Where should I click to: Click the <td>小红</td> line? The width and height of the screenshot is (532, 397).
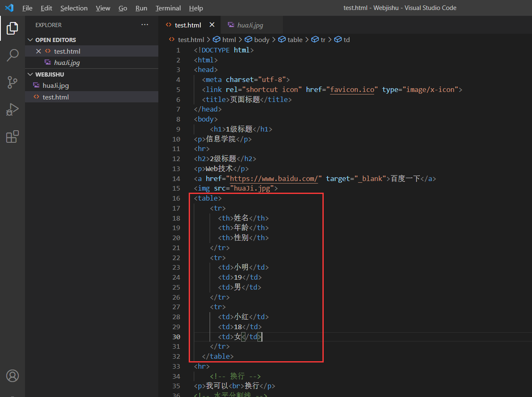coord(243,317)
